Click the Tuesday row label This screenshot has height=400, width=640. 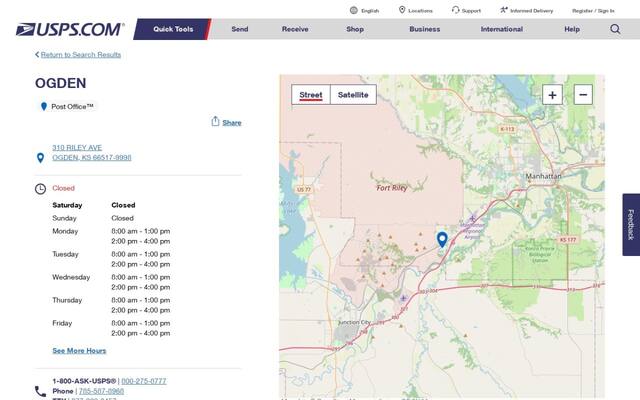(65, 254)
